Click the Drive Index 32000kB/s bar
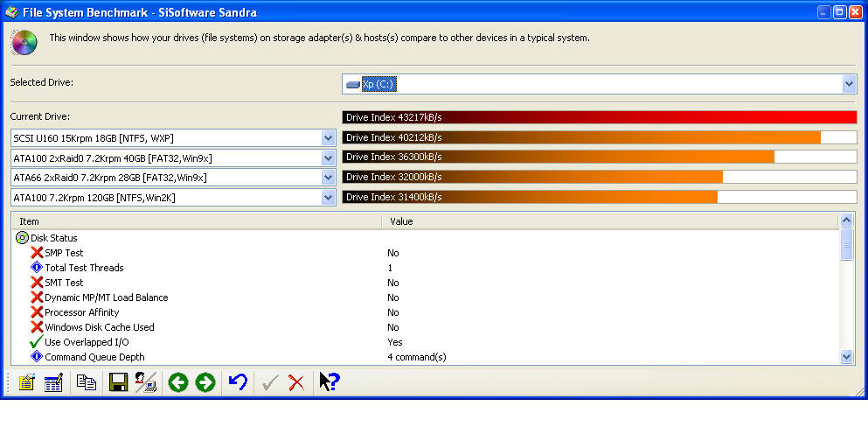The width and height of the screenshot is (868, 448). pos(600,177)
